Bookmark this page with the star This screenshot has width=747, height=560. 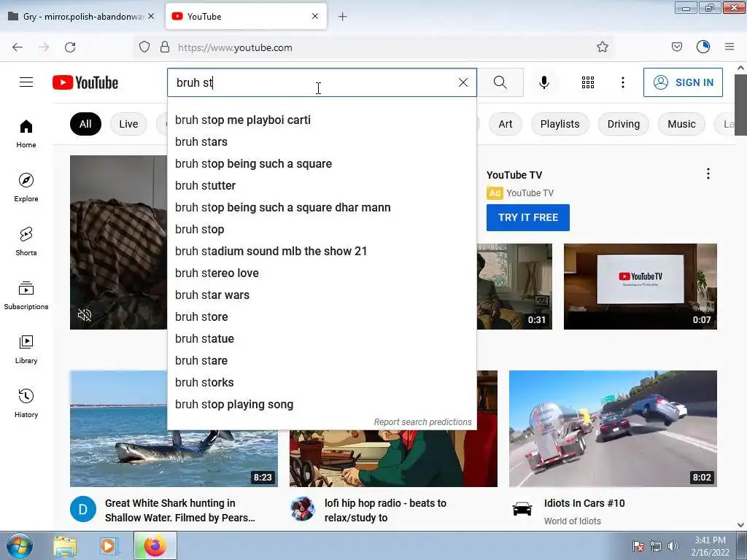coord(602,47)
